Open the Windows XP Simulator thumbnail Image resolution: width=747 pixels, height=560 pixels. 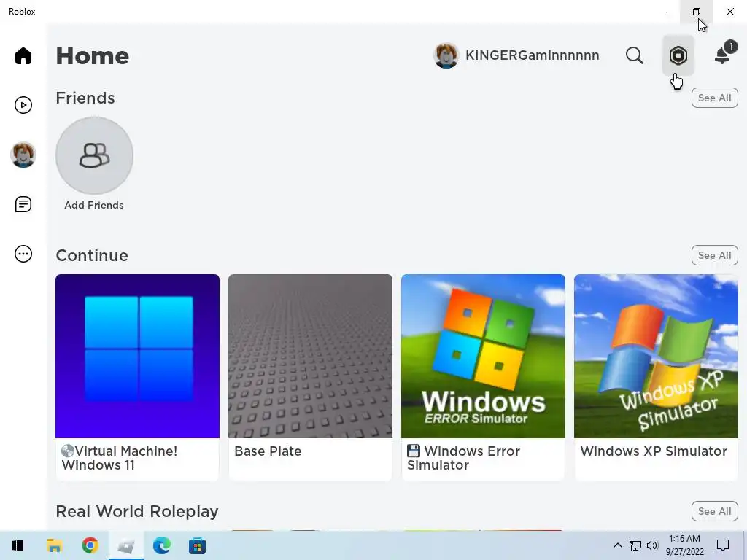[x=656, y=356]
